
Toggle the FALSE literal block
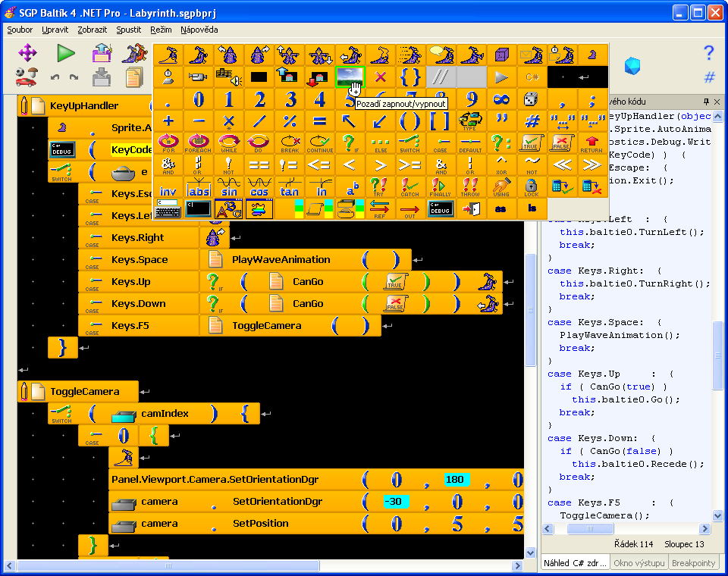[562, 143]
